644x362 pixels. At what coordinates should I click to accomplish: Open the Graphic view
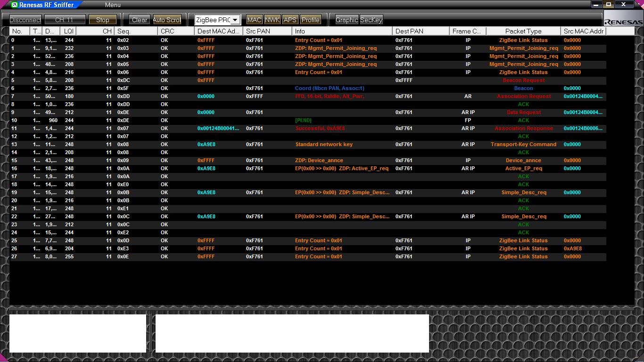(x=347, y=20)
